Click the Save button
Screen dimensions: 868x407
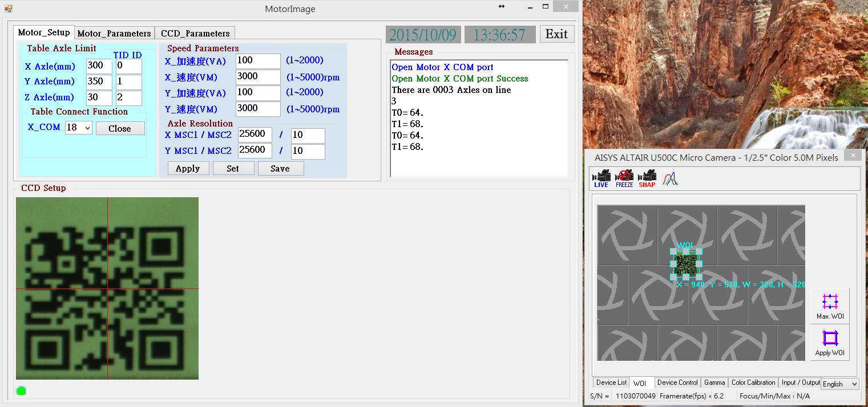(280, 168)
